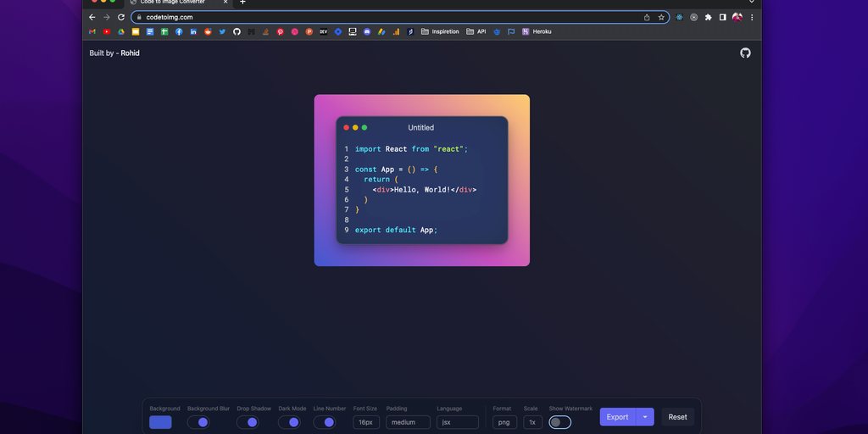Reload the page with the refresh icon

pyautogui.click(x=121, y=17)
